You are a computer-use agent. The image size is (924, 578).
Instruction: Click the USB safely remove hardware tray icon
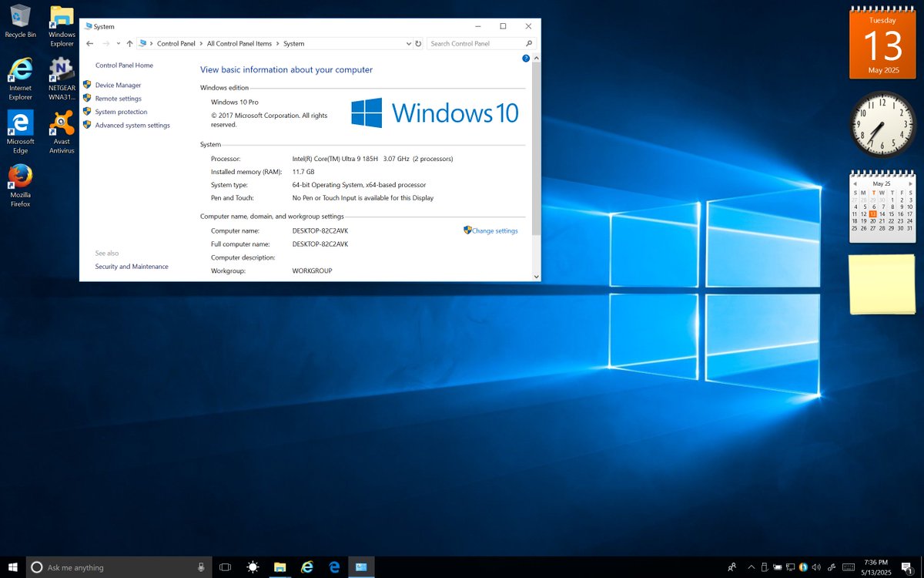pos(764,567)
